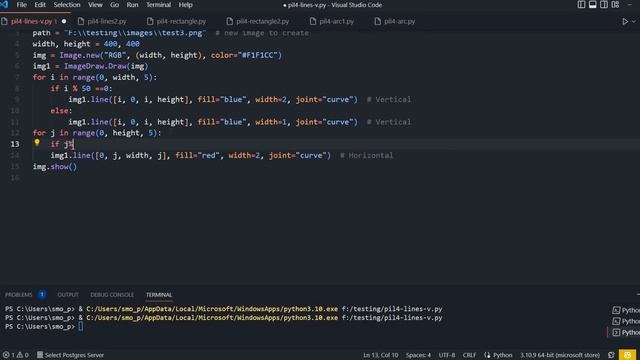Show the PROBLEMS panel tab
The image size is (640, 360).
pyautogui.click(x=18, y=295)
